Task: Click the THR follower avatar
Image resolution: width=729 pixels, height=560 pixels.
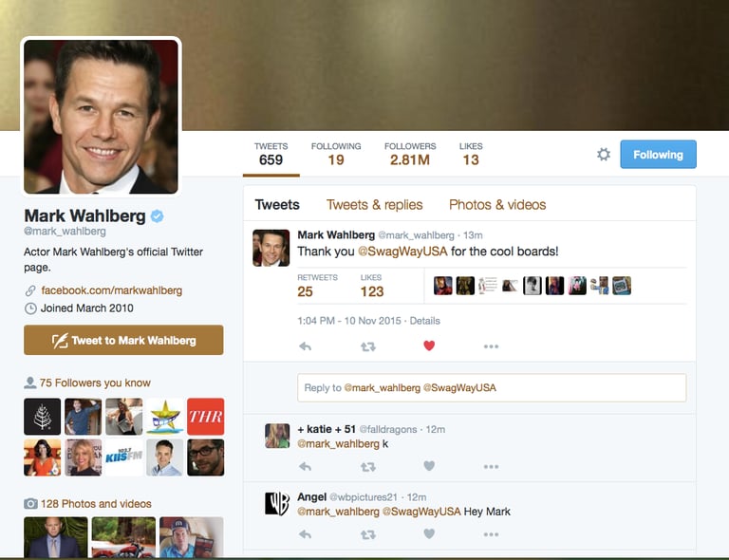Action: coord(205,417)
